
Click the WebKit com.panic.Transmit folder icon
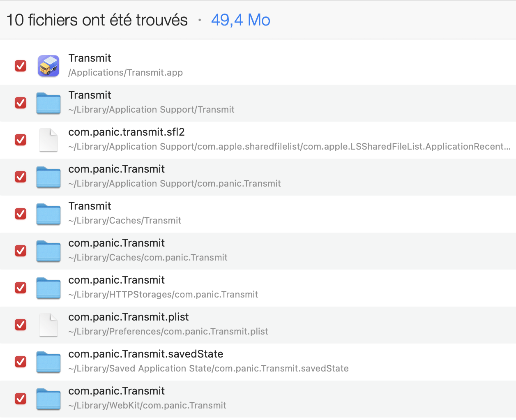point(48,399)
